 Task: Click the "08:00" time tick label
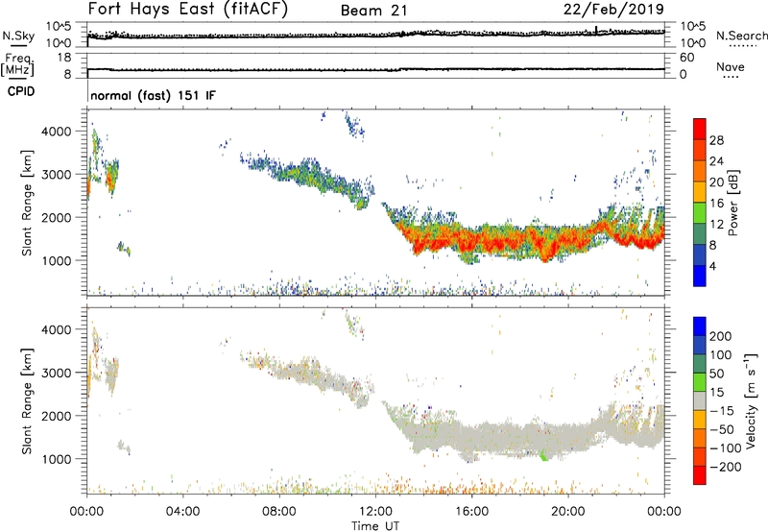pyautogui.click(x=278, y=512)
